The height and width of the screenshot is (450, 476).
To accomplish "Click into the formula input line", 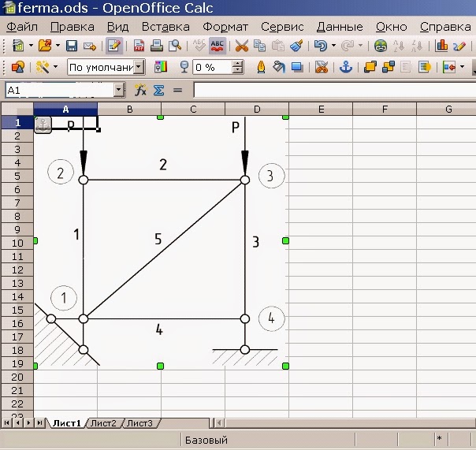I will tap(334, 90).
